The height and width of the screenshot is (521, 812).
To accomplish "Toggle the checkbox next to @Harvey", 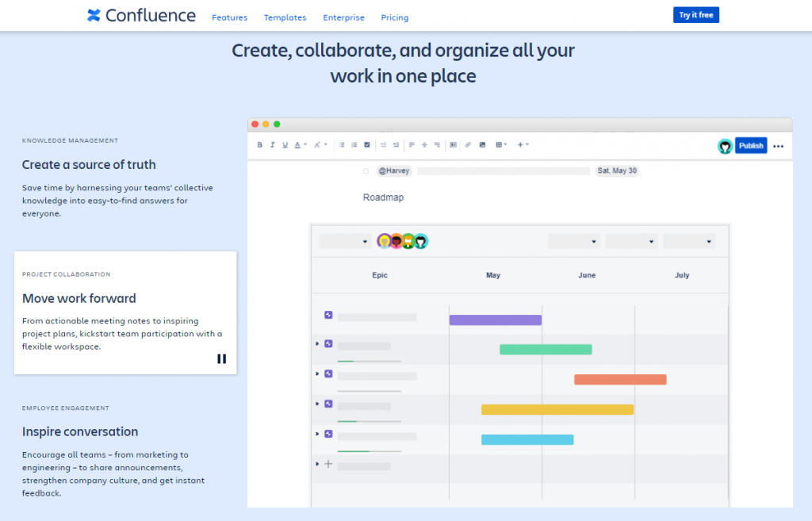I will coord(366,170).
